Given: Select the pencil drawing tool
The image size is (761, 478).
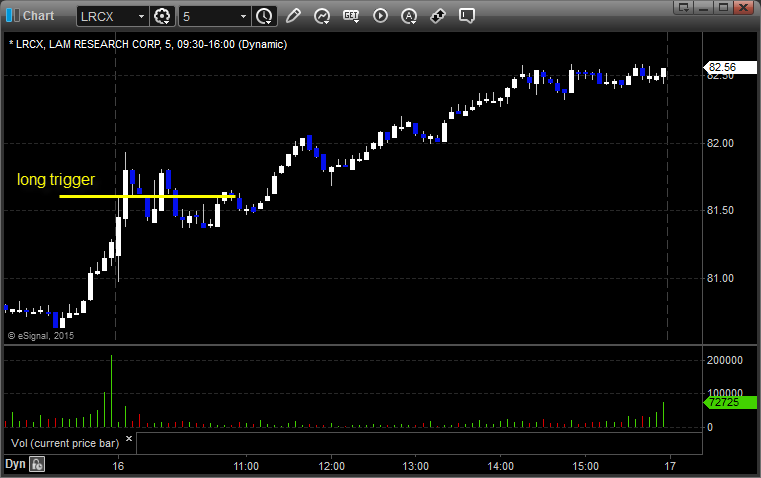Looking at the screenshot, I should [293, 16].
